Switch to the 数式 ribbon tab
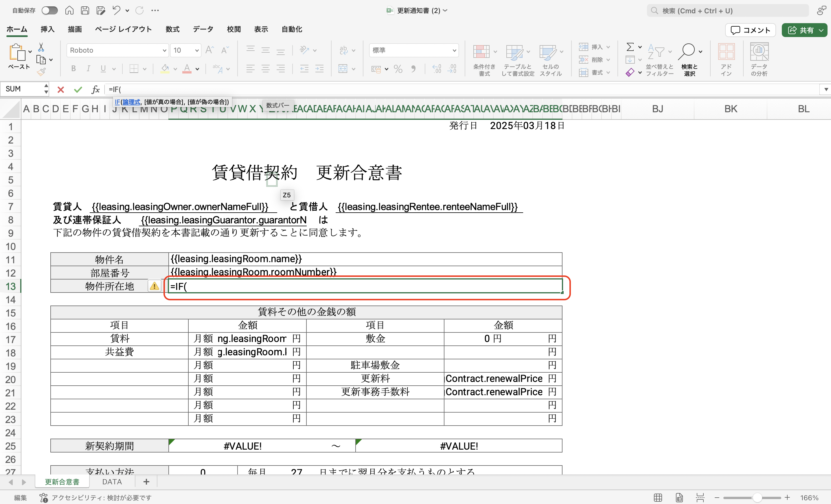Screen dimensions: 831x504 (x=172, y=29)
